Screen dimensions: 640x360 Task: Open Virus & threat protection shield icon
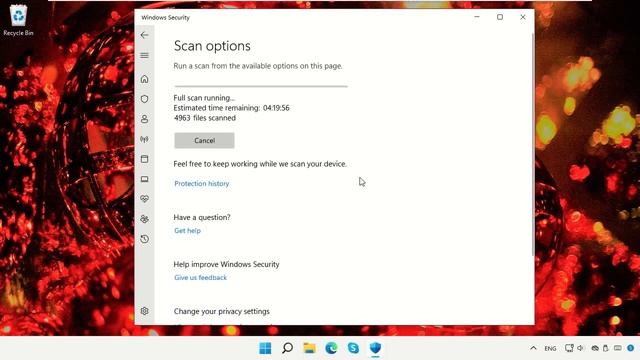pos(144,99)
